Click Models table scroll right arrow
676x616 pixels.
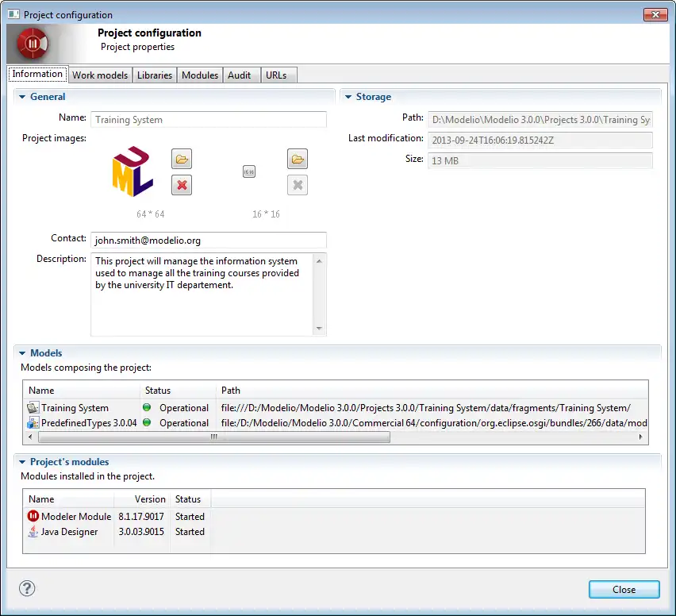(640, 437)
